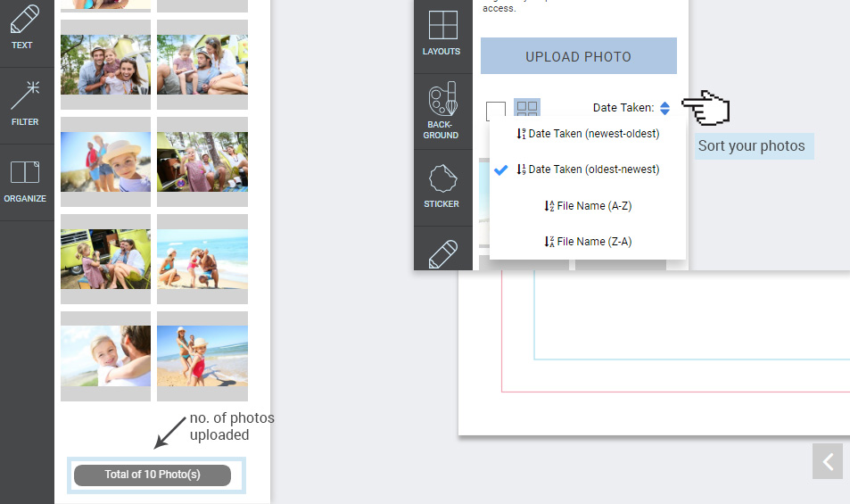The image size is (850, 504).
Task: Sort photos by File Name (Z-A)
Action: 588,242
